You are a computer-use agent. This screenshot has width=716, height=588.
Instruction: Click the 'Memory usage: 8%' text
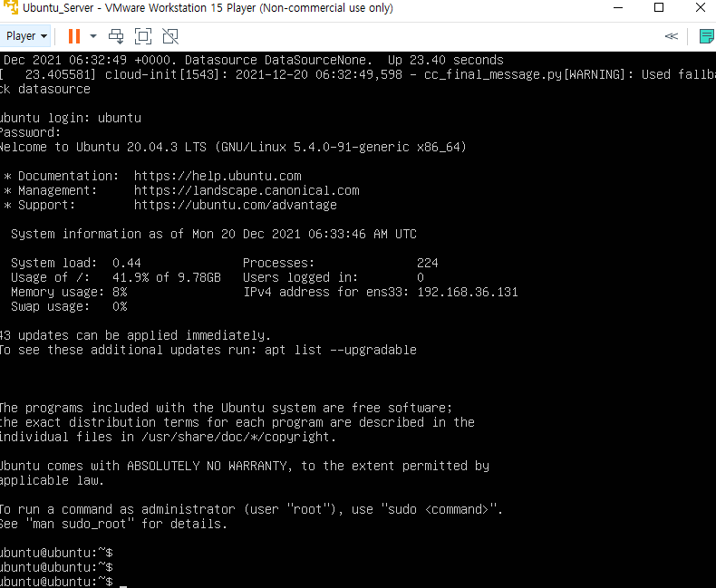(69, 292)
